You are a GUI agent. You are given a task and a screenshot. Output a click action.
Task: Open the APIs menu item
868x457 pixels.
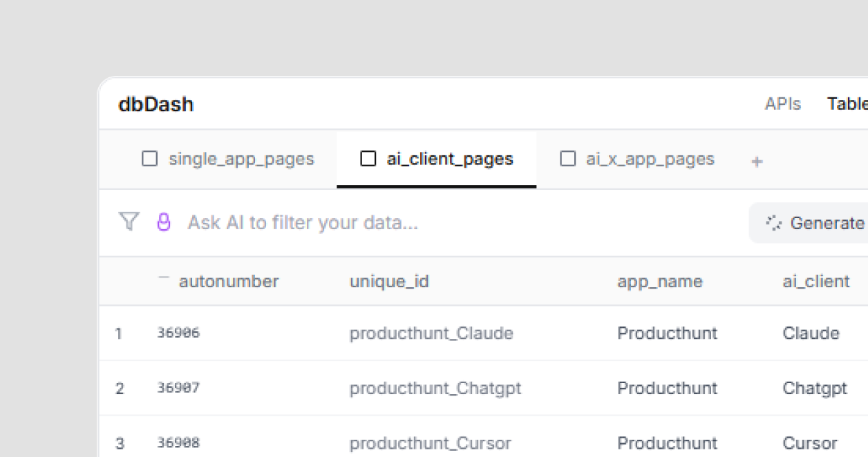click(783, 104)
